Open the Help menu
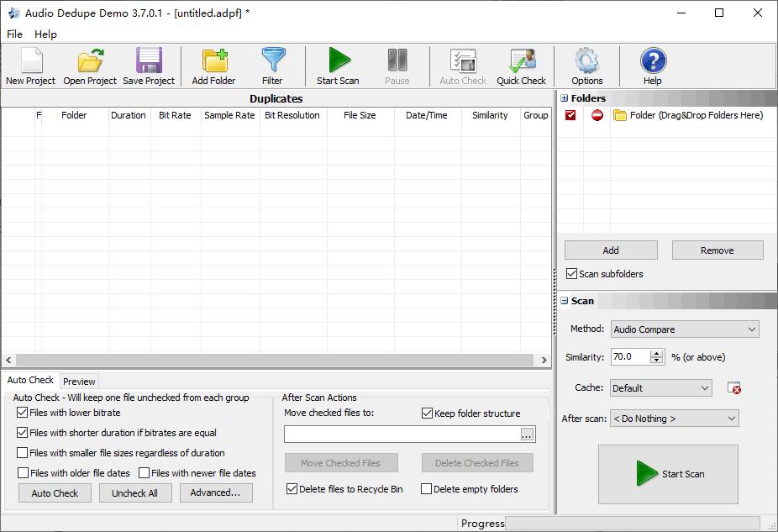 [x=45, y=34]
